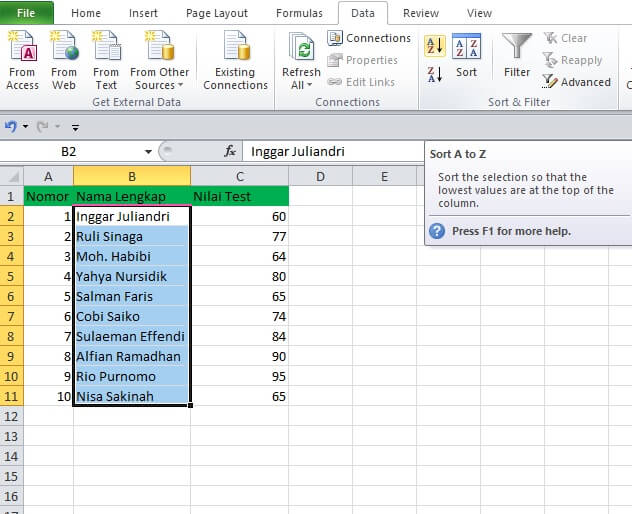Switch to the Formulas tab
632x514 pixels.
point(299,13)
